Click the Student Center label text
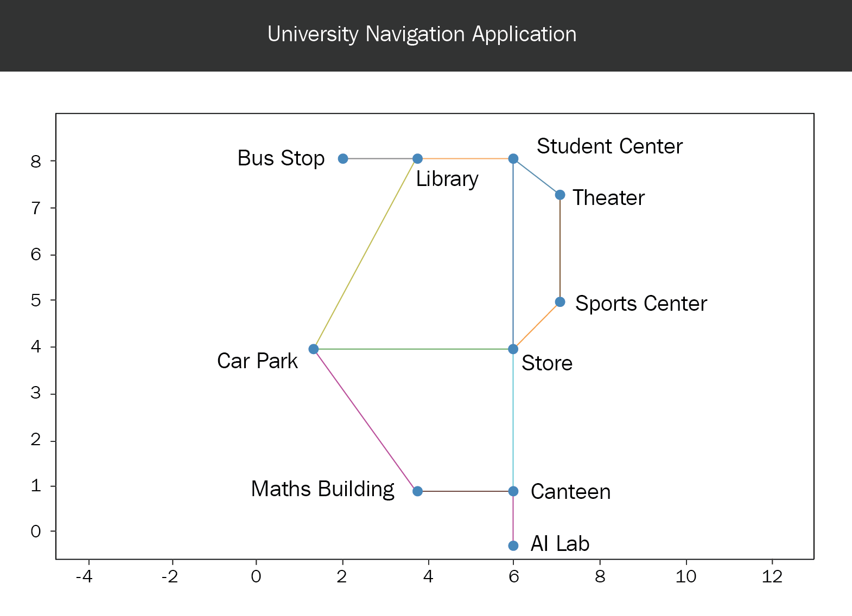The width and height of the screenshot is (852, 616). (x=609, y=146)
